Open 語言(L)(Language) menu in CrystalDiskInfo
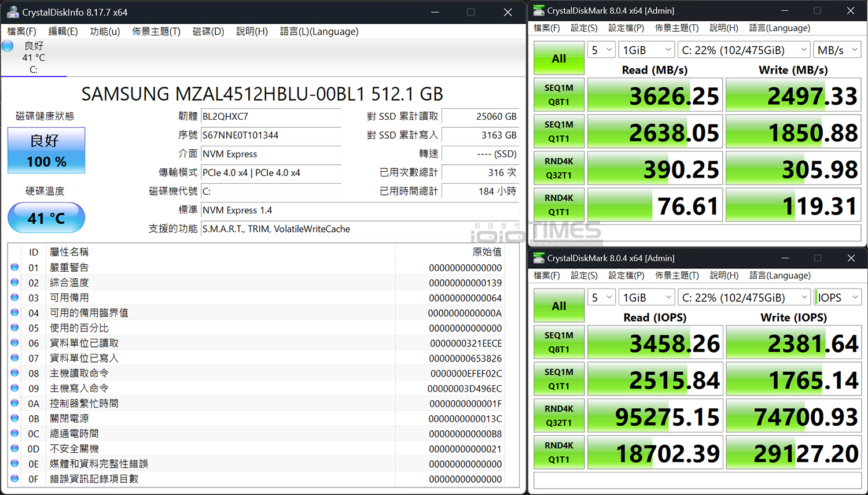The height and width of the screenshot is (495, 868). click(319, 31)
